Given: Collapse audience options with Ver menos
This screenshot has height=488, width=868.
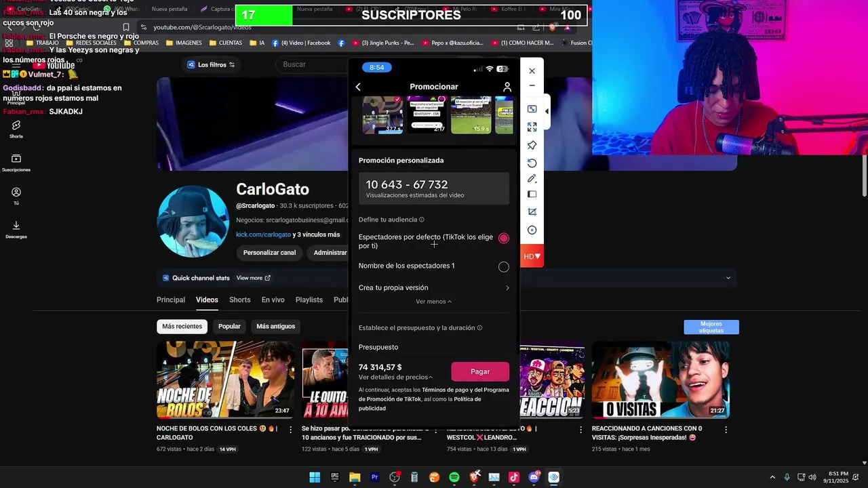Looking at the screenshot, I should (x=433, y=302).
